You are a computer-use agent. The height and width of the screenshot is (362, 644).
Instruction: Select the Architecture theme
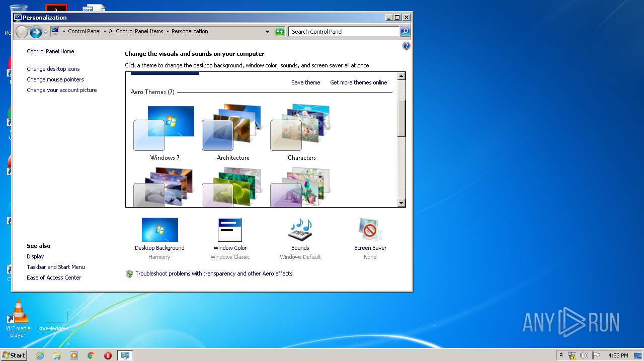pos(233,133)
